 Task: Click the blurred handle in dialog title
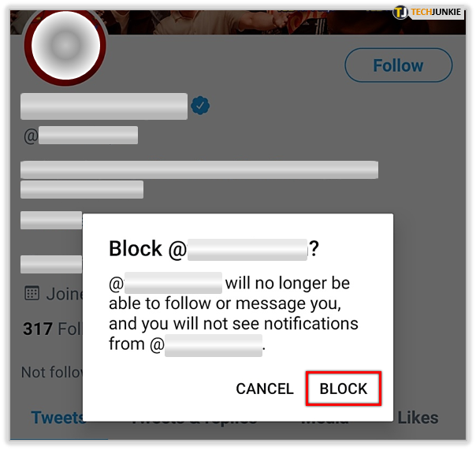tap(247, 250)
